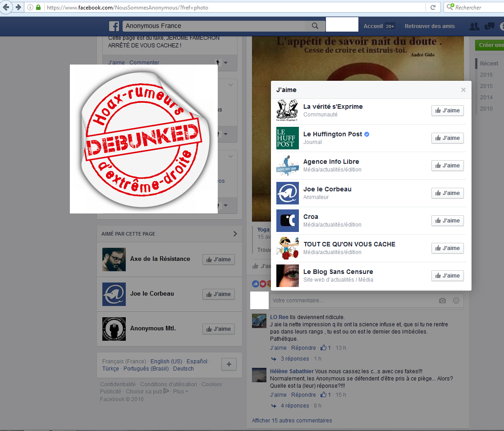The height and width of the screenshot is (431, 504).
Task: Open La vérité s'Exprime raised-fists avatar
Action: tap(287, 111)
